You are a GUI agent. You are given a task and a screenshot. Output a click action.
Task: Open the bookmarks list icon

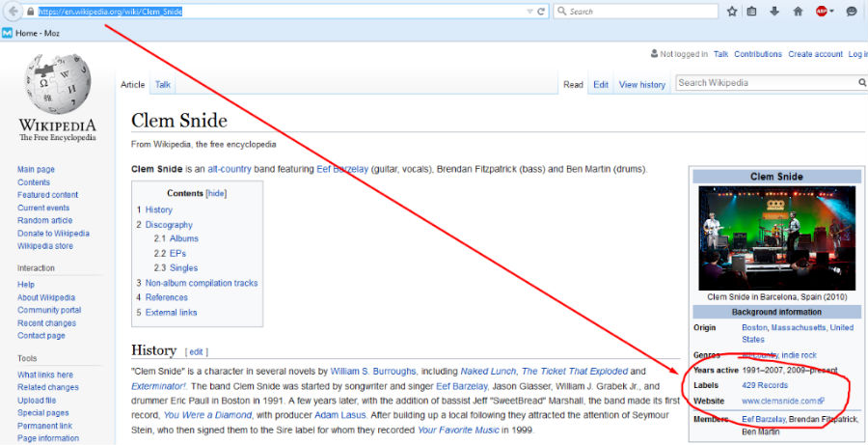[751, 11]
